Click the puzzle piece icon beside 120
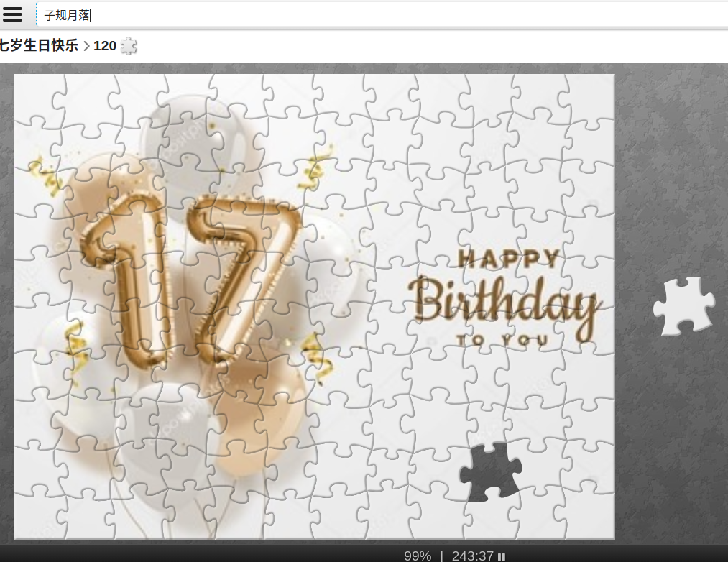This screenshot has height=562, width=728. coord(129,46)
